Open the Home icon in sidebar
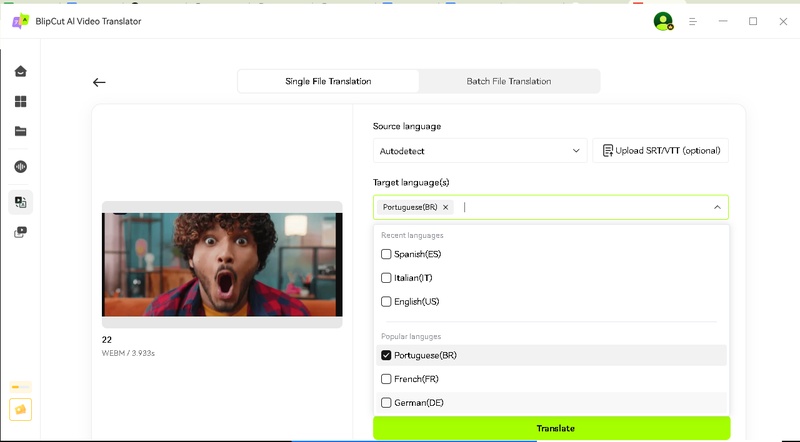 pos(20,71)
